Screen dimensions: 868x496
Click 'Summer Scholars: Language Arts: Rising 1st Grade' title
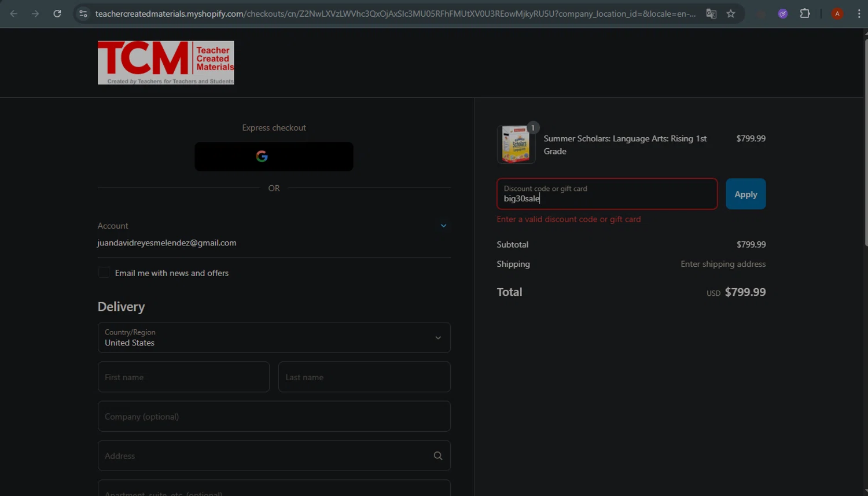(625, 145)
